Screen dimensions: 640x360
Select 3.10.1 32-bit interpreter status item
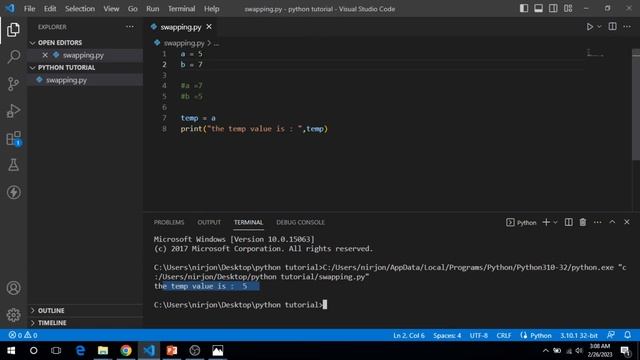(x=579, y=336)
